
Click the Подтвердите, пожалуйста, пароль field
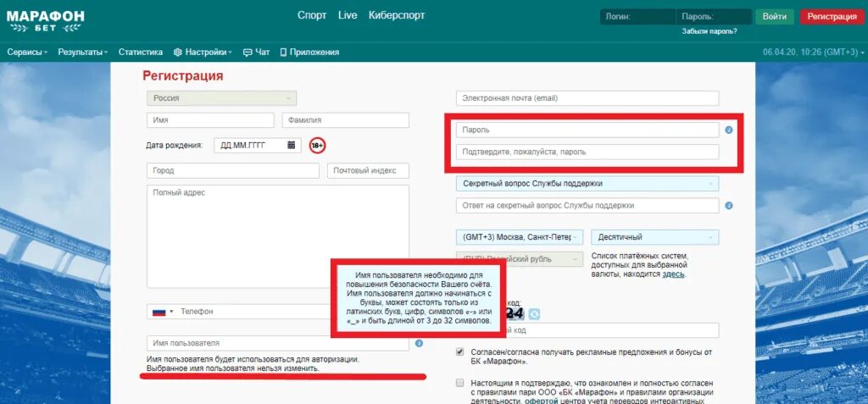click(587, 152)
